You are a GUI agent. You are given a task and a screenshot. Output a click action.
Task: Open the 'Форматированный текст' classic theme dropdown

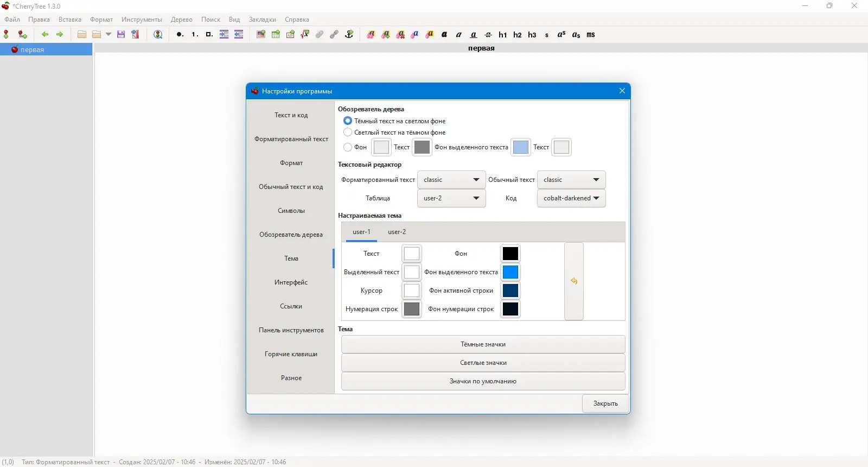[451, 180]
